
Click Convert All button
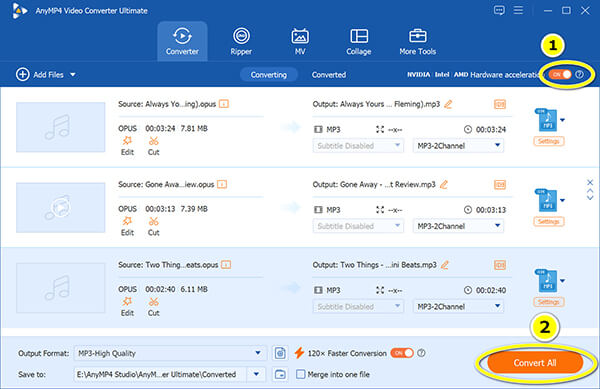pos(535,363)
